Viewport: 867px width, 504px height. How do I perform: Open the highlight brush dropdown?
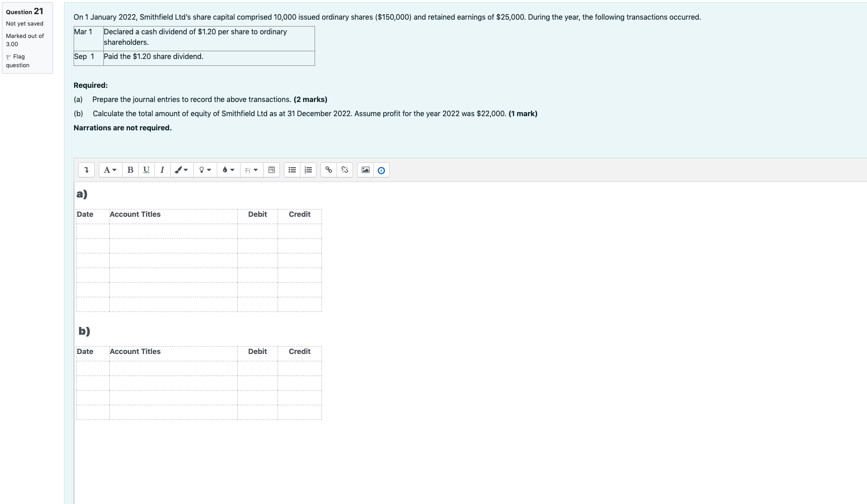(x=181, y=170)
